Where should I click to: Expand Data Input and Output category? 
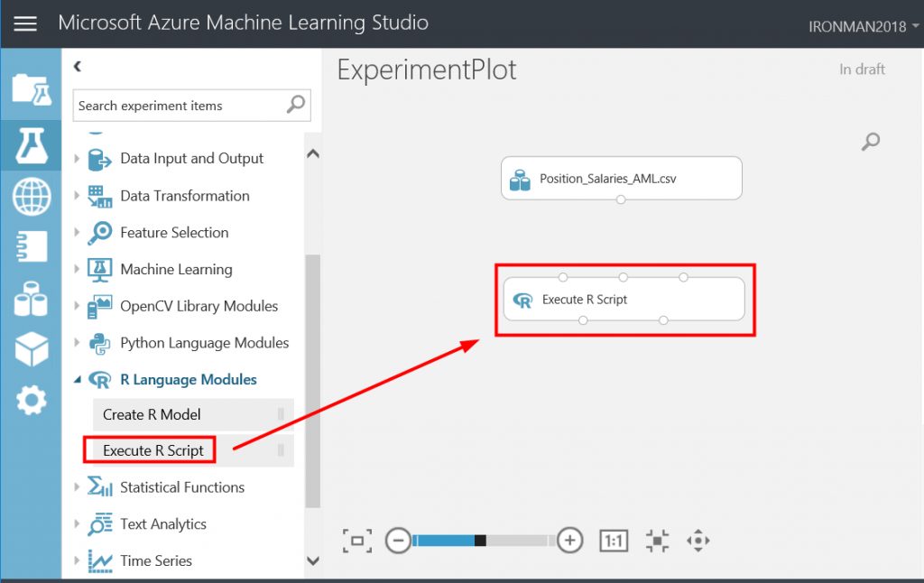coord(76,159)
